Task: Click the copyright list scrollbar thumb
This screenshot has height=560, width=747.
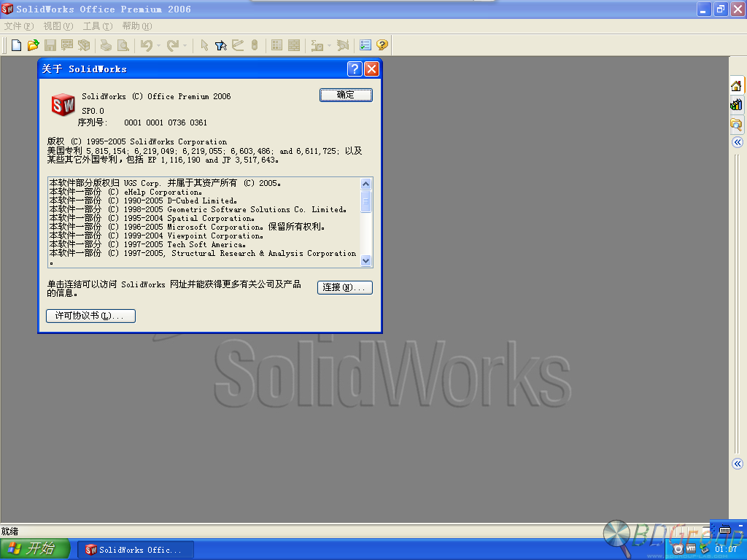Action: 366,201
